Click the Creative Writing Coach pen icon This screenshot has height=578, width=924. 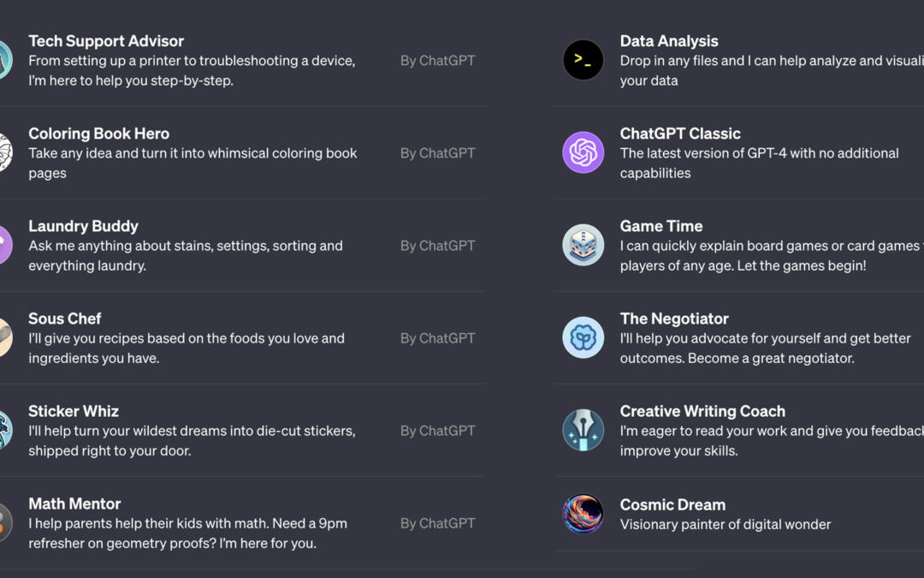pyautogui.click(x=583, y=430)
